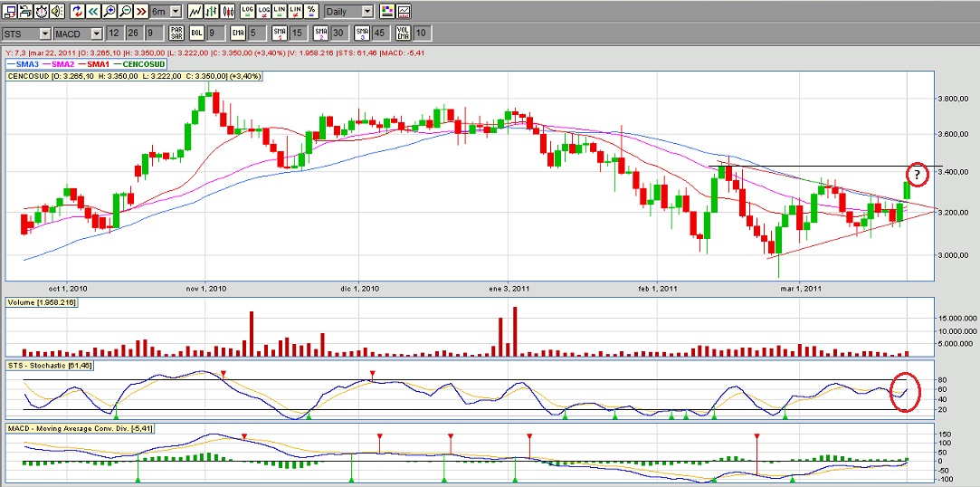The image size is (980, 487).
Task: Open the color palette settings icon
Action: pos(387,12)
